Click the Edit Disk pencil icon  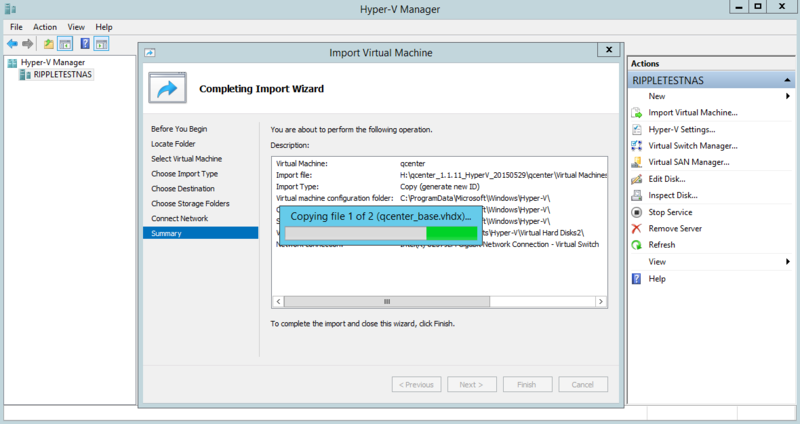[x=637, y=179]
